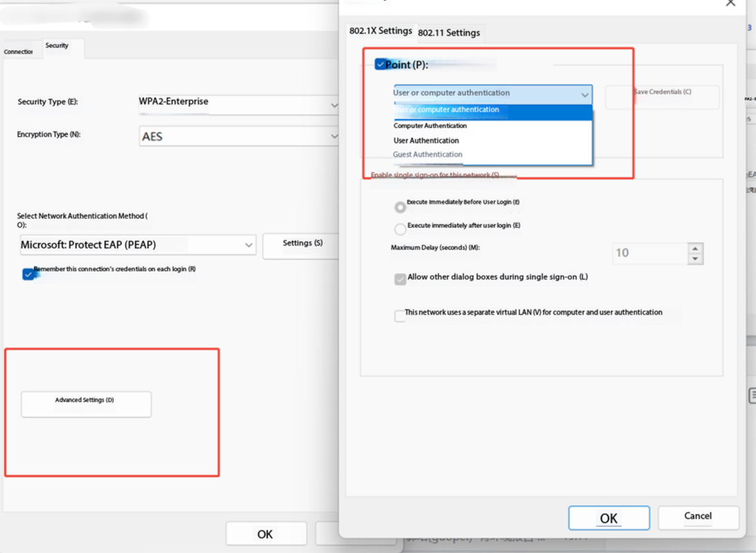
Task: Increase Maximum Delay with the up arrow
Action: coord(695,248)
